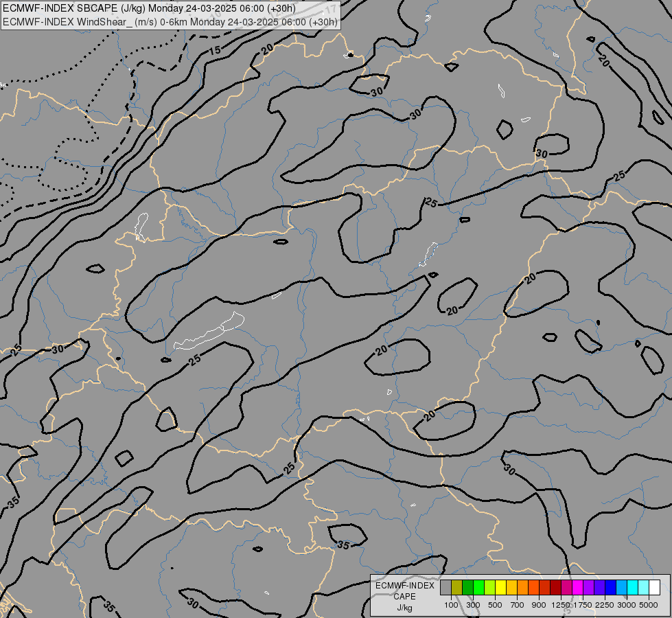672x618 pixels.
Task: Pick the white legend swatch
Action: pyautogui.click(x=655, y=587)
